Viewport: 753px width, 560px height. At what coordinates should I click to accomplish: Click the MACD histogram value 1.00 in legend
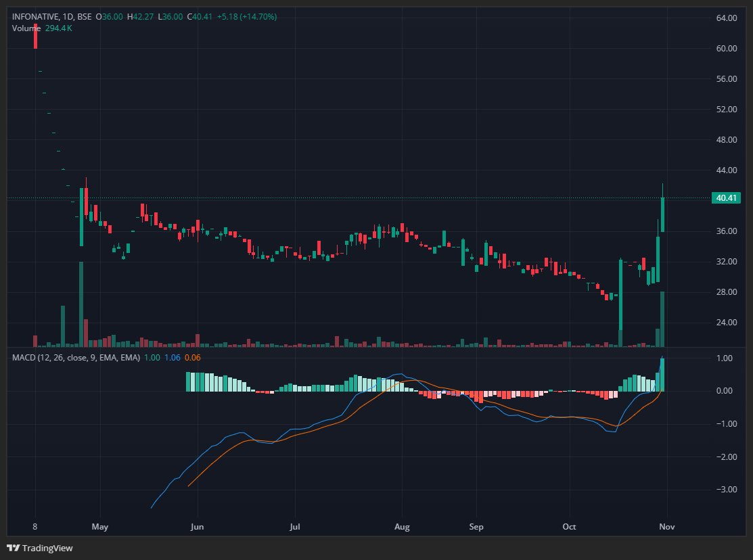(152, 358)
